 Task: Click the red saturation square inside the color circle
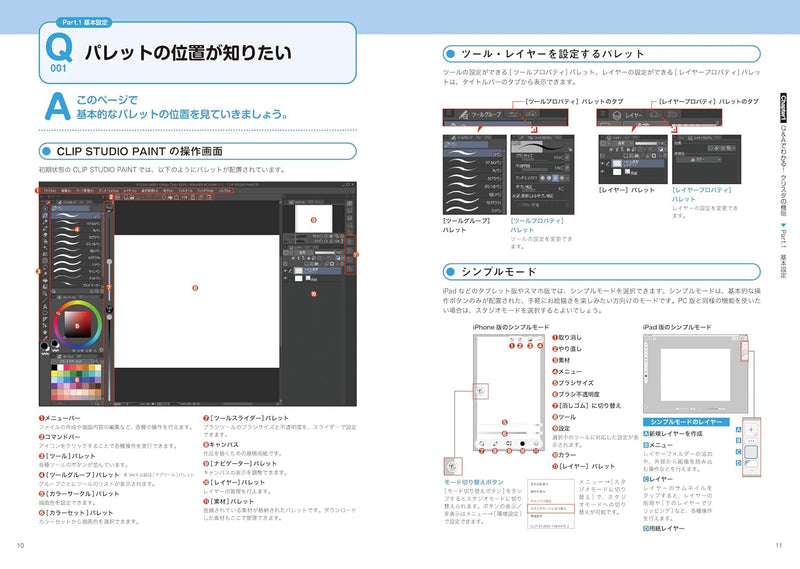(x=78, y=325)
